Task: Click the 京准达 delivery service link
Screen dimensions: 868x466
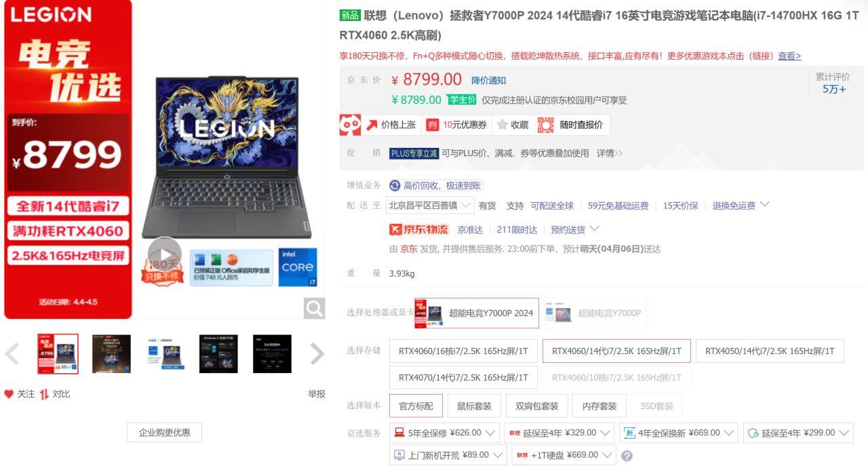Action: coord(470,230)
